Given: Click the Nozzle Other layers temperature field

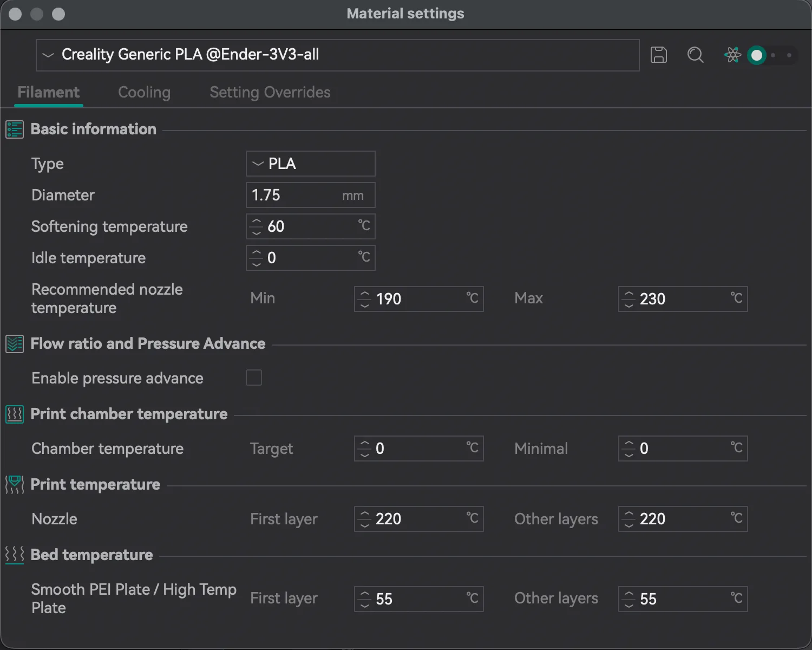Looking at the screenshot, I should [x=683, y=519].
